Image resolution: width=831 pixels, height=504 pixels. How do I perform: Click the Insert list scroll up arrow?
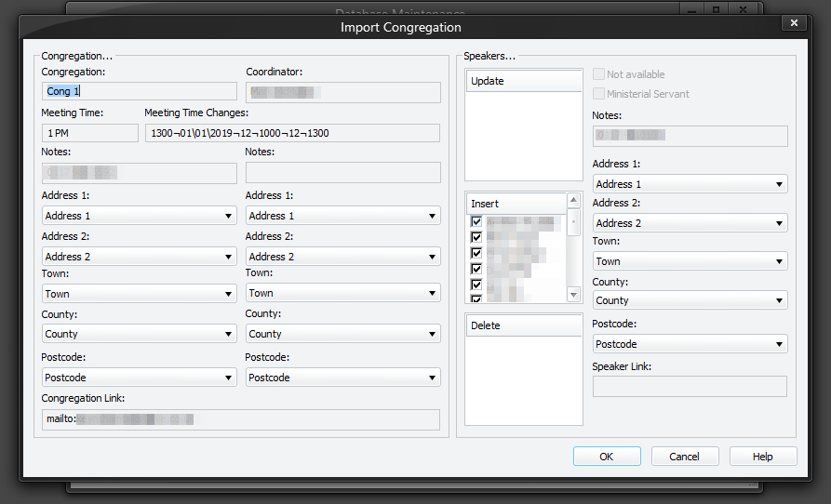coord(573,201)
